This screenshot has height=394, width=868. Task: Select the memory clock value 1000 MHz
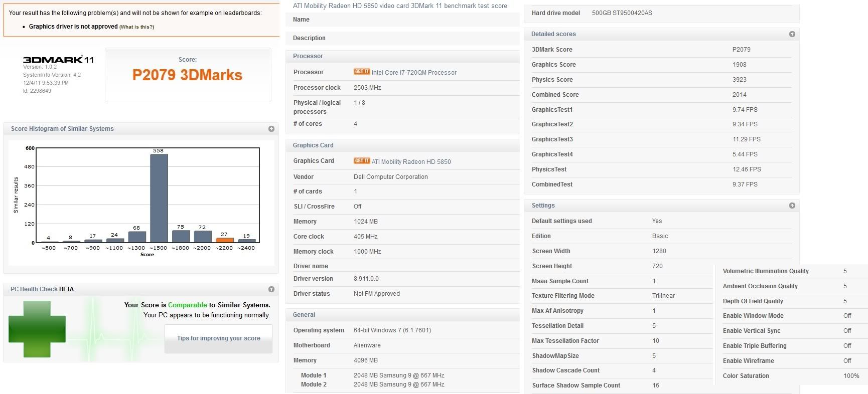click(367, 252)
